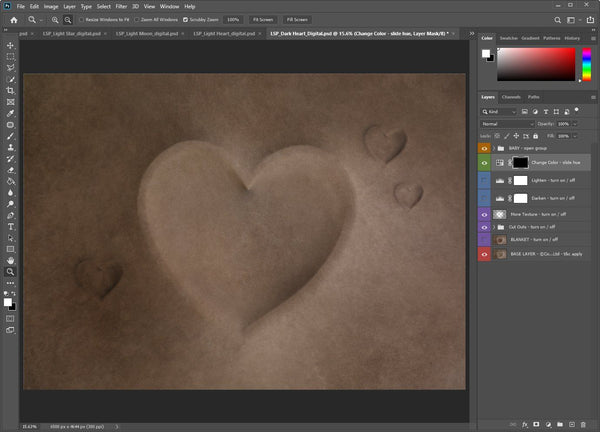Switch to the Channels tab
The image size is (600, 432).
pos(511,97)
